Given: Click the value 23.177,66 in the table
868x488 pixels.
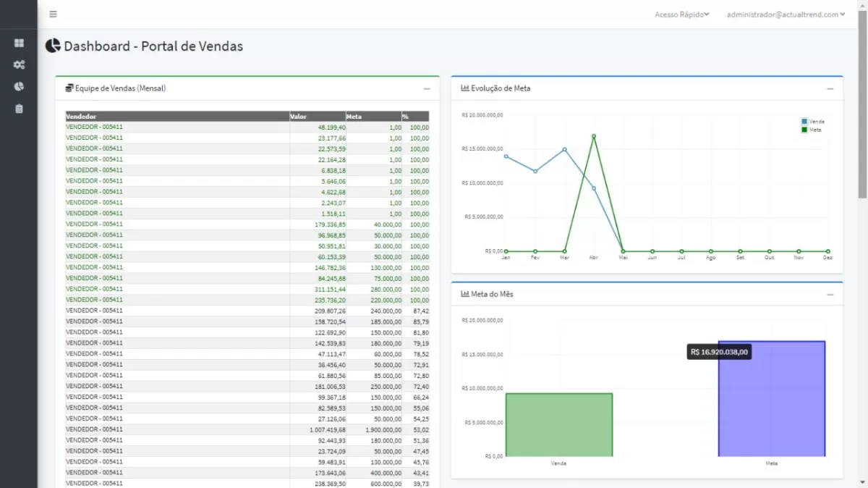Looking at the screenshot, I should (332, 138).
